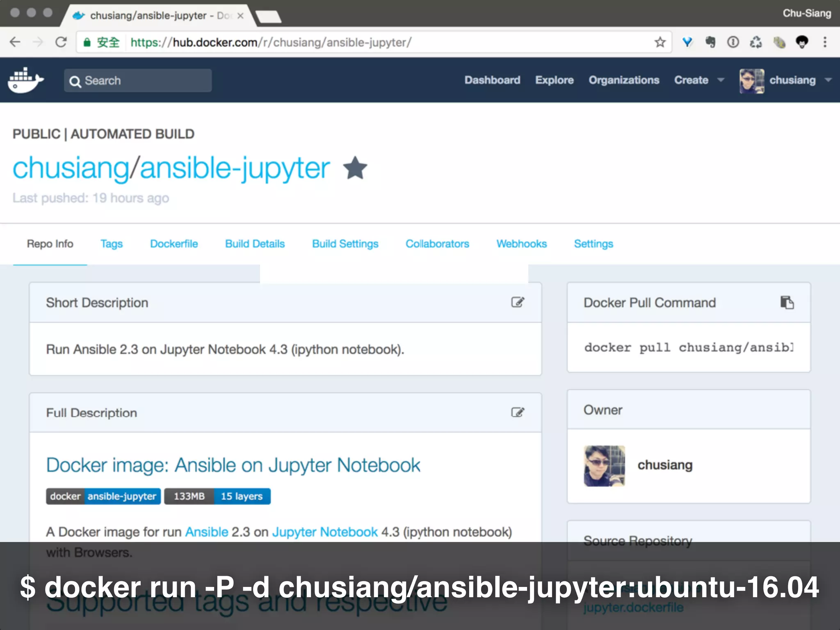Open the Dockerfile tab

point(174,244)
